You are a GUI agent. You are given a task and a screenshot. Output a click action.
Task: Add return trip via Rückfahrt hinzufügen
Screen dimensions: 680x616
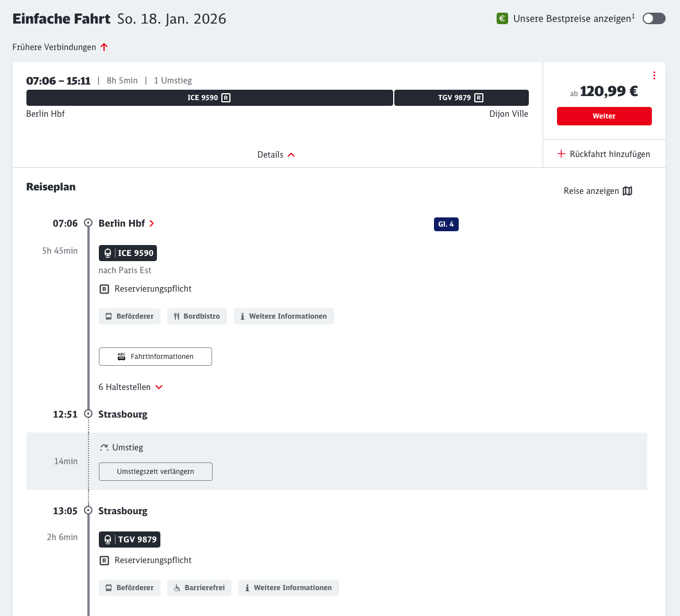point(604,154)
